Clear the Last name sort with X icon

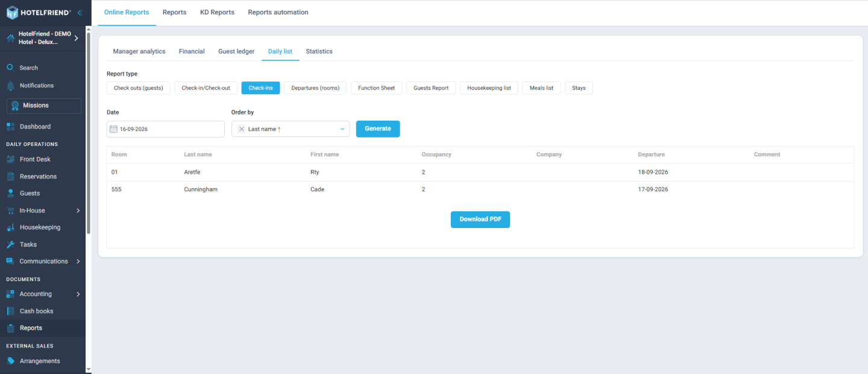[x=242, y=129]
